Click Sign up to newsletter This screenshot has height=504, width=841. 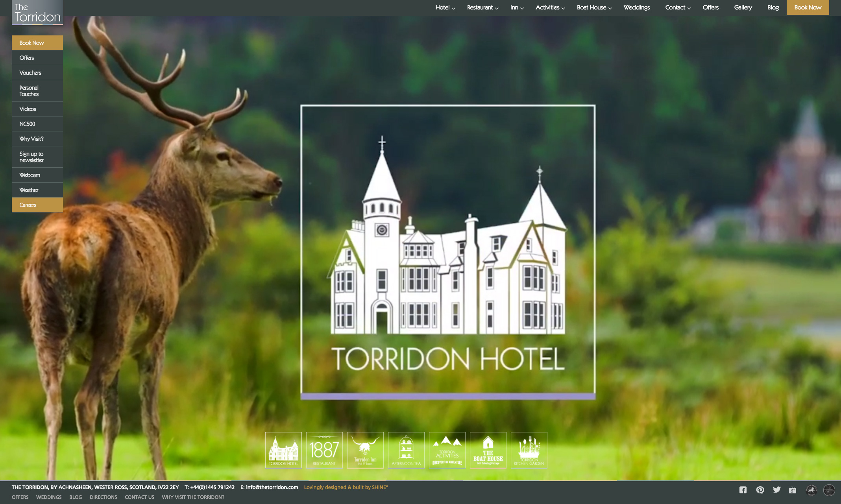coord(37,157)
